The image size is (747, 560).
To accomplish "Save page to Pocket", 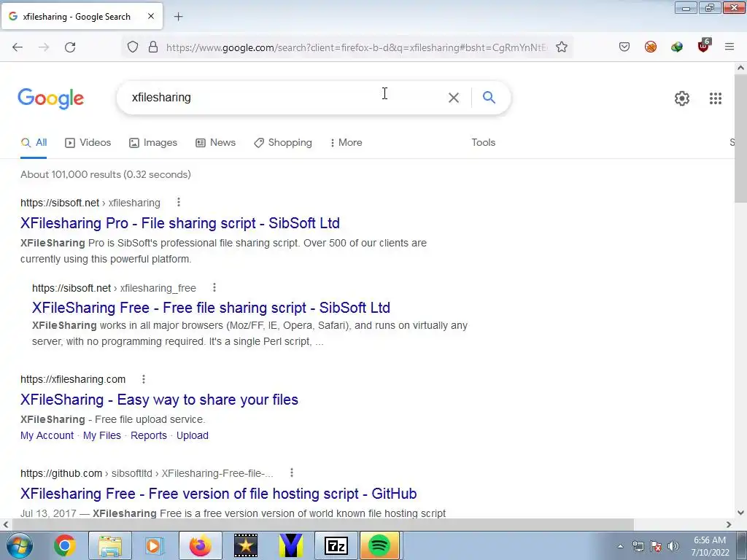I will click(624, 47).
